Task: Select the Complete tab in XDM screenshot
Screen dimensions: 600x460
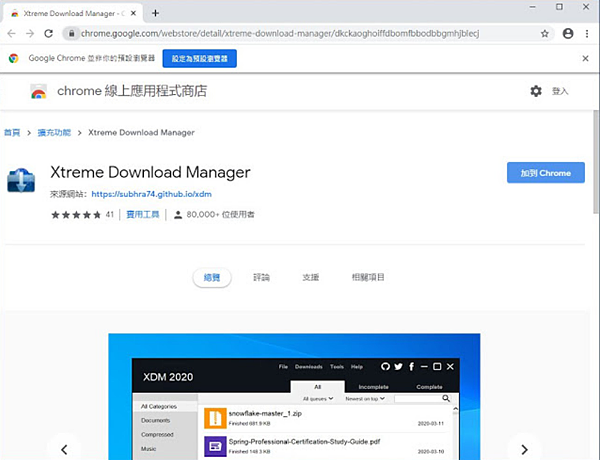Action: (x=429, y=387)
